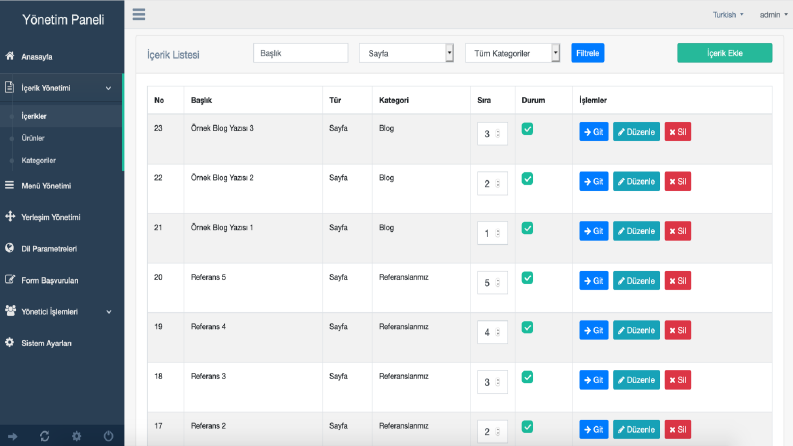Screen dimensions: 793x446
Task: Open the Turkish language dropdown
Action: (728, 15)
